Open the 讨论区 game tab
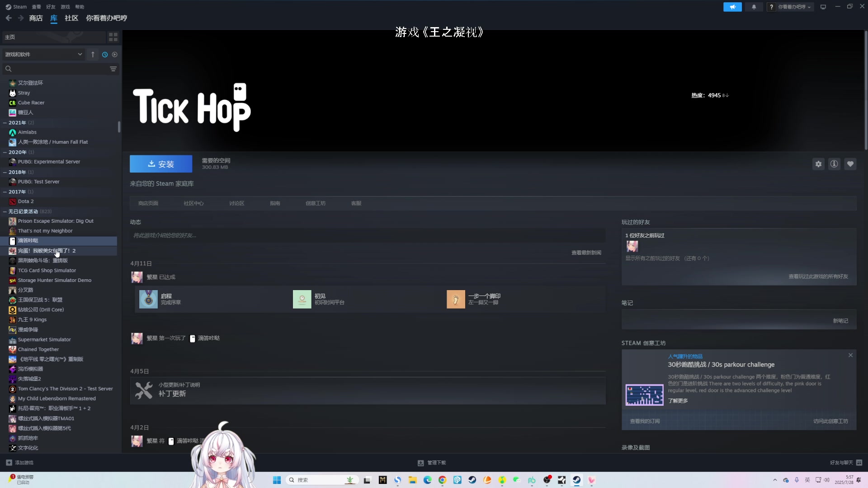This screenshot has width=868, height=488. point(236,203)
